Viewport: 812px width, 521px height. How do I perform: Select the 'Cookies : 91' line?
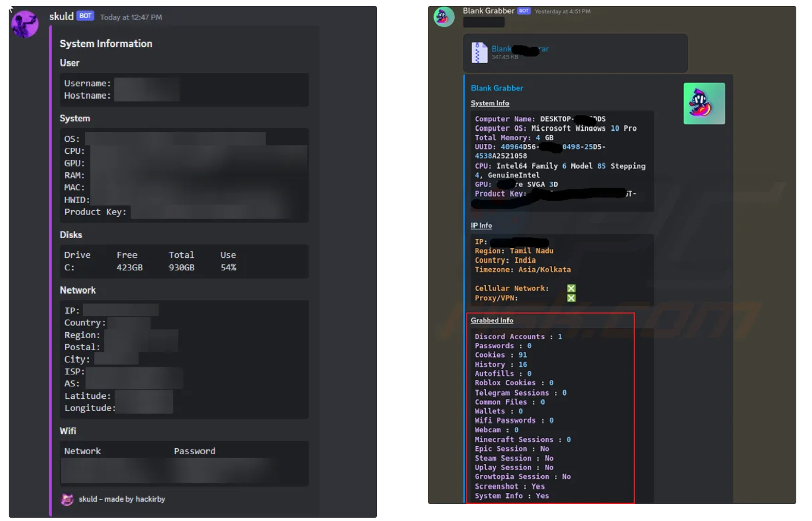point(500,355)
